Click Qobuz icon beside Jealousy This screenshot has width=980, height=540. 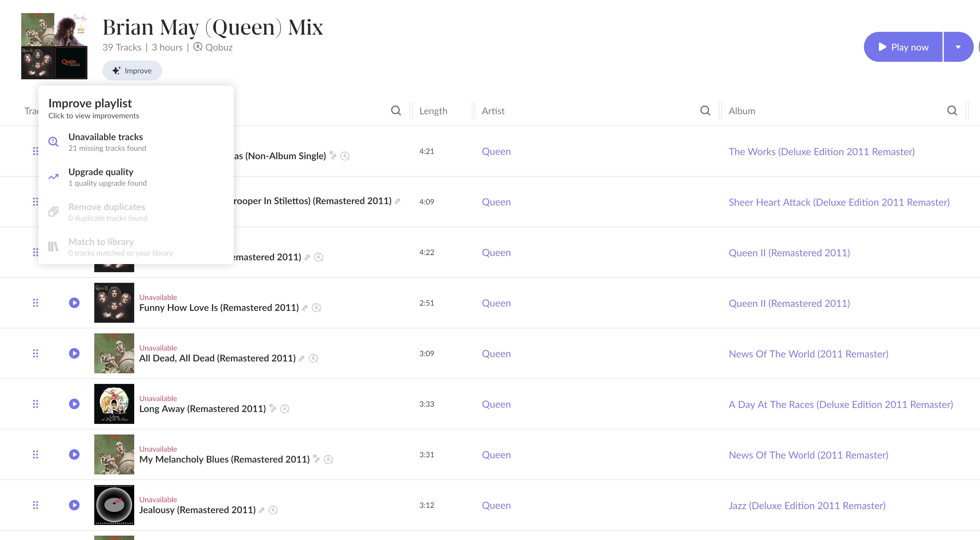(273, 510)
